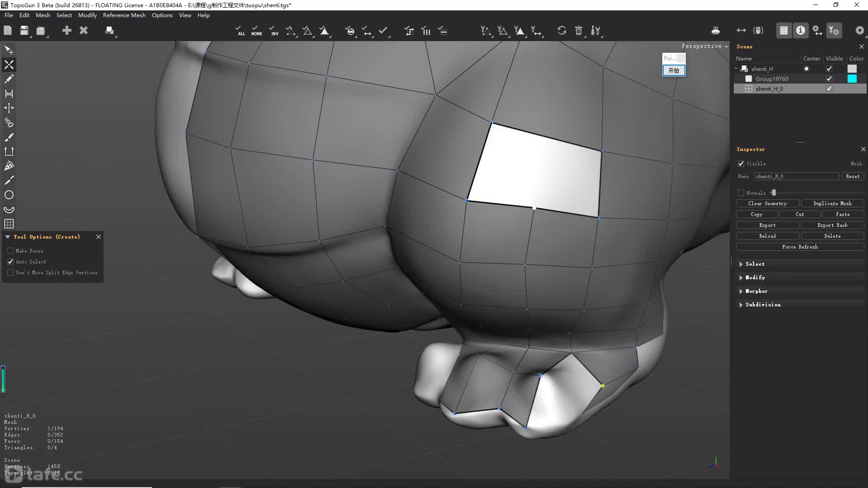Pick the Symmetry mirror tool icon
This screenshot has width=868, height=488.
coord(9,108)
